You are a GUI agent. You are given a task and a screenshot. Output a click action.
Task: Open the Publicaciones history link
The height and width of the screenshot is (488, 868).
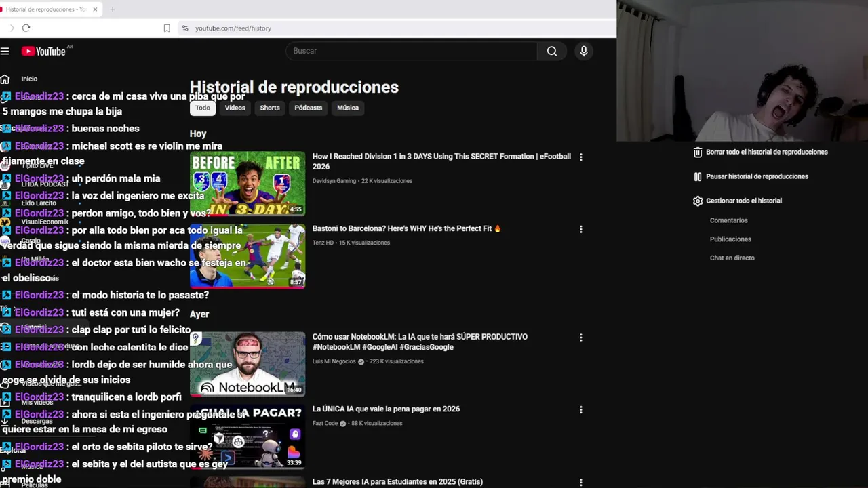[730, 239]
